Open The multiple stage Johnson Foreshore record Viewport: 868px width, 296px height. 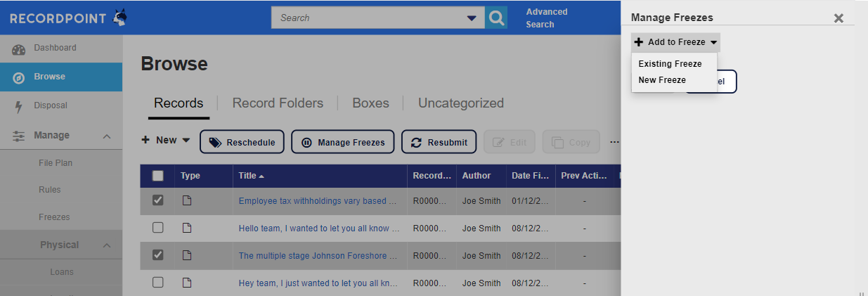tap(318, 256)
